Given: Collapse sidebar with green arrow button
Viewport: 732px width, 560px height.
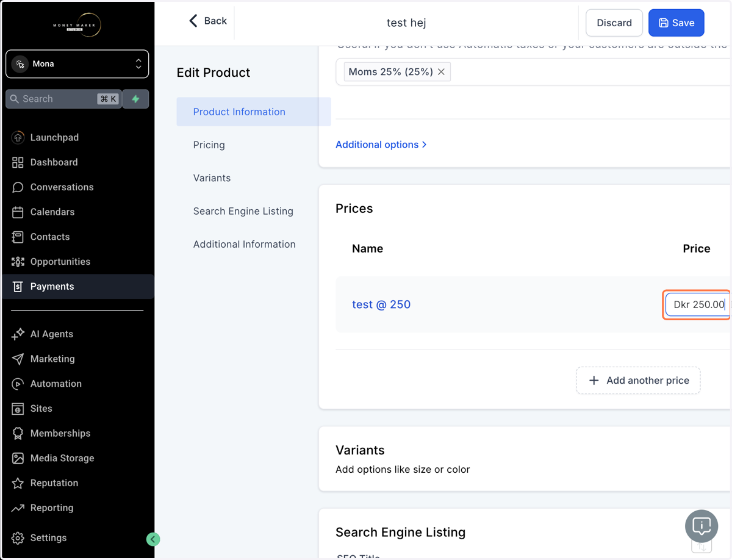Looking at the screenshot, I should click(x=153, y=539).
